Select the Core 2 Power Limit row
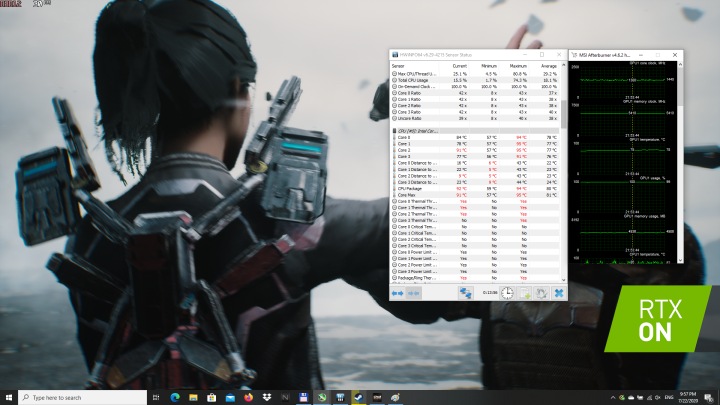The width and height of the screenshot is (720, 405). tap(475, 265)
